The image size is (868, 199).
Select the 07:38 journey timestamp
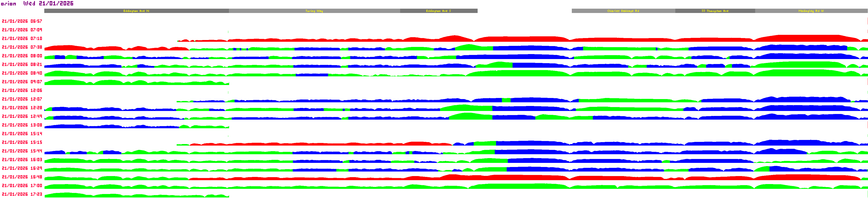pyautogui.click(x=22, y=47)
